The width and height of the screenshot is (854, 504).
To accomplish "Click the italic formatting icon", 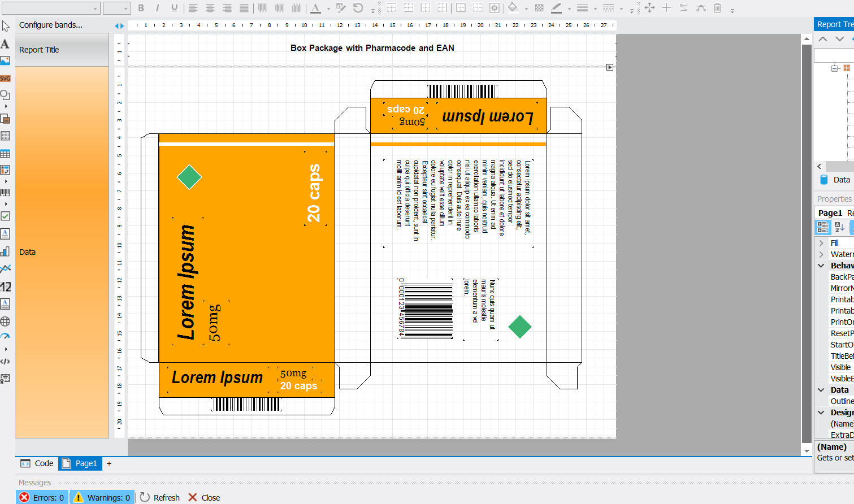I will (157, 8).
